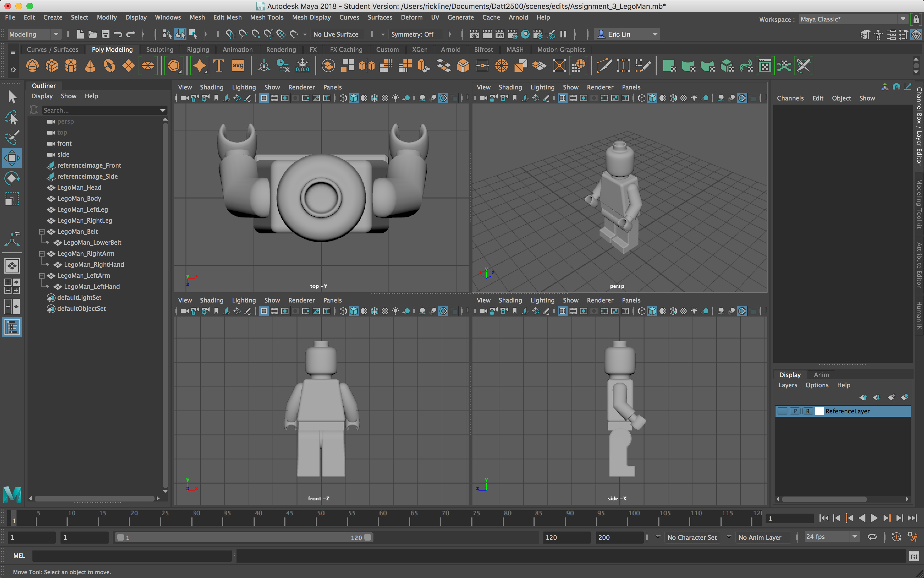Activate the Lasso select tool
Viewport: 924px width, 578px height.
(12, 117)
